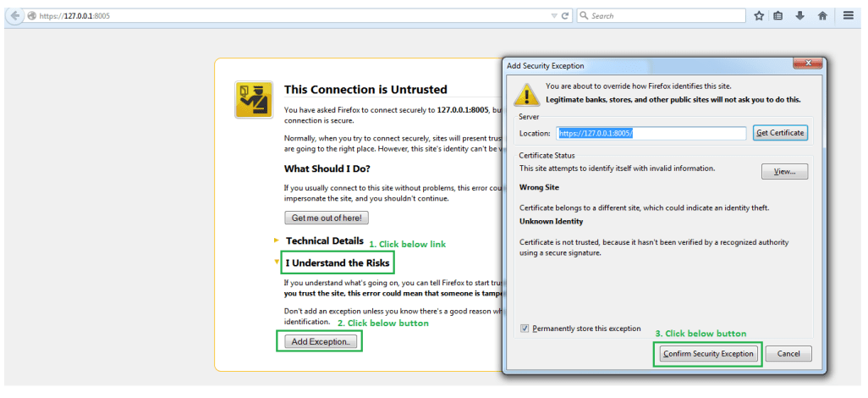The width and height of the screenshot is (868, 398).
Task: Click Certificate Status group label
Action: click(x=547, y=156)
